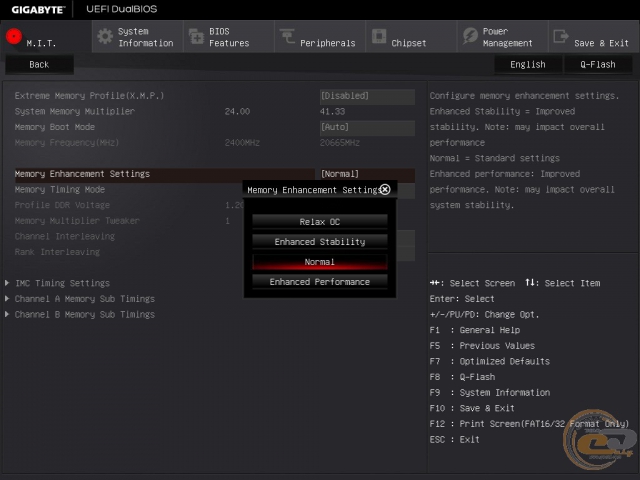Switch to Power Management tab label

click(x=507, y=37)
